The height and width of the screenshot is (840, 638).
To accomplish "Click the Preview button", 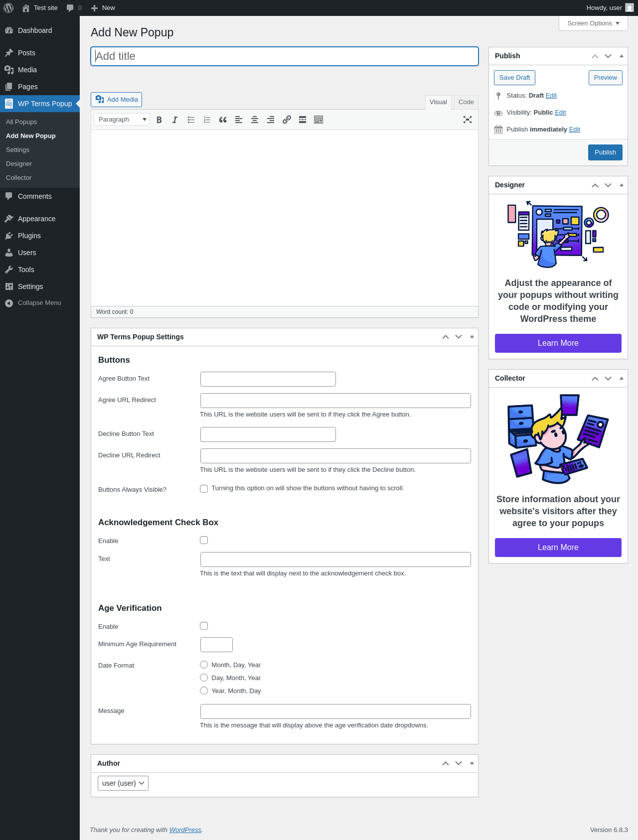I will click(605, 78).
